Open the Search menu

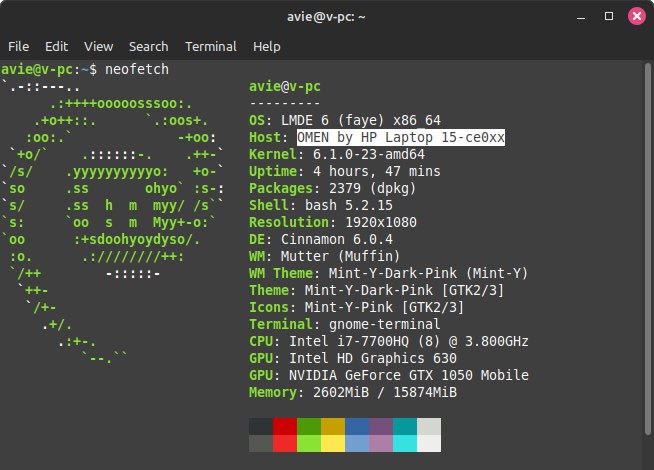pyautogui.click(x=148, y=46)
